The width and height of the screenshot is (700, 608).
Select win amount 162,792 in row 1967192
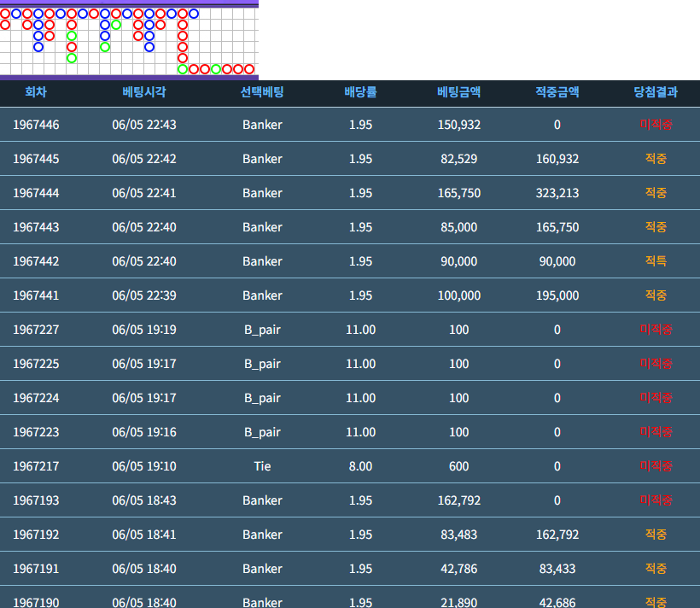(x=557, y=535)
